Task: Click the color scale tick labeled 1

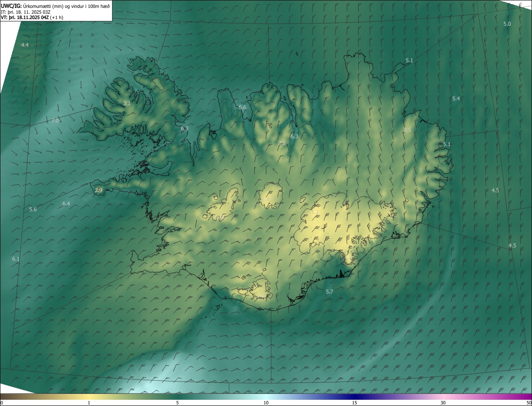Action: (x=89, y=403)
